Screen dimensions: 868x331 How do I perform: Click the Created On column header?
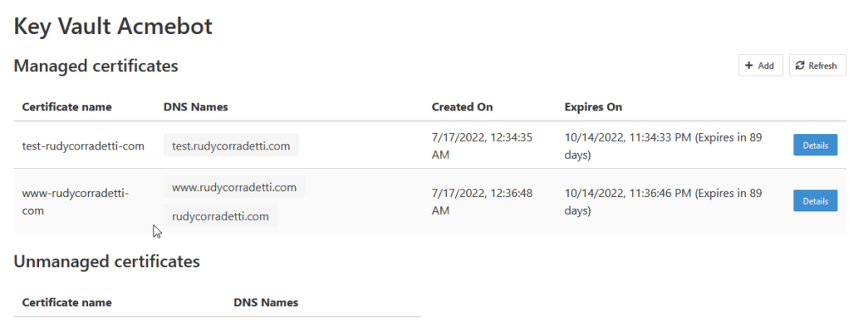pyautogui.click(x=462, y=107)
